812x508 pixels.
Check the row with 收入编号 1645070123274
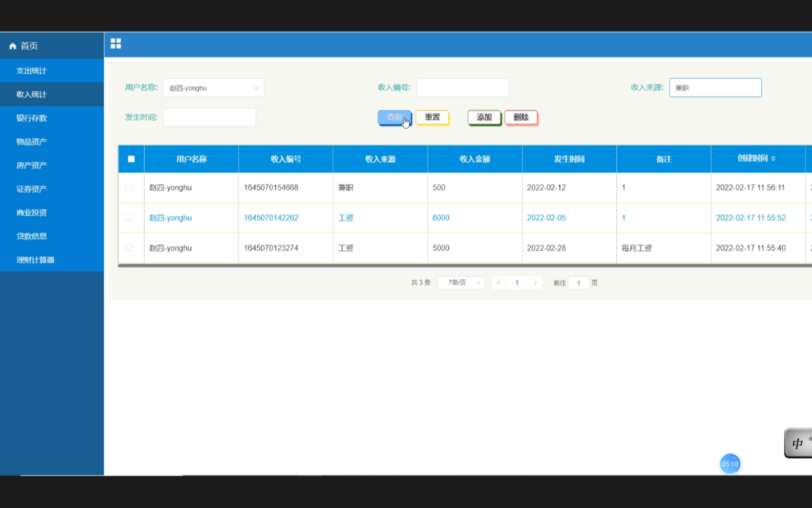[128, 248]
